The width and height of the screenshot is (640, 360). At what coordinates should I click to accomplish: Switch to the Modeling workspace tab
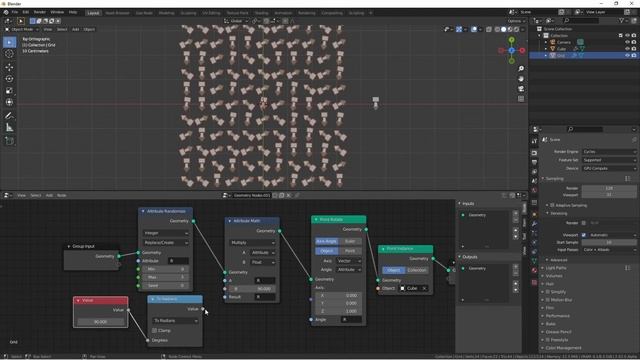point(166,13)
